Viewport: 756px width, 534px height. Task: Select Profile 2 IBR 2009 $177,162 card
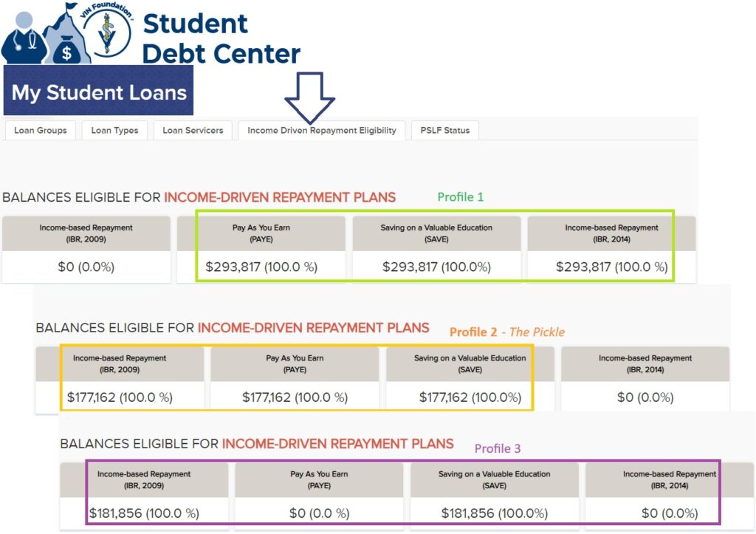(x=120, y=379)
